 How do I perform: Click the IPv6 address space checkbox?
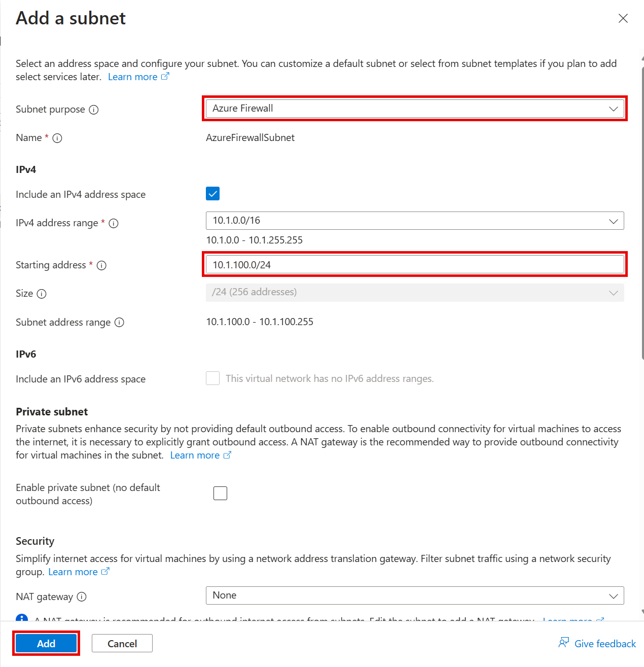(212, 378)
